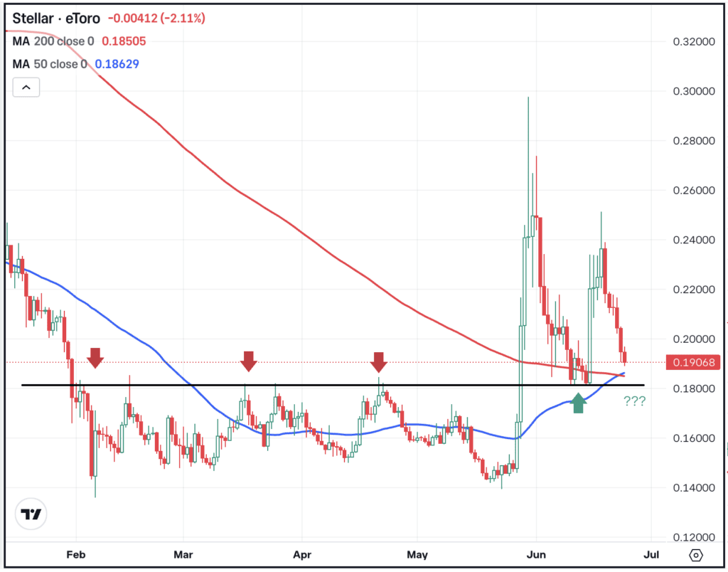Click the 0.14000 price axis label
The width and height of the screenshot is (728, 572).
694,488
